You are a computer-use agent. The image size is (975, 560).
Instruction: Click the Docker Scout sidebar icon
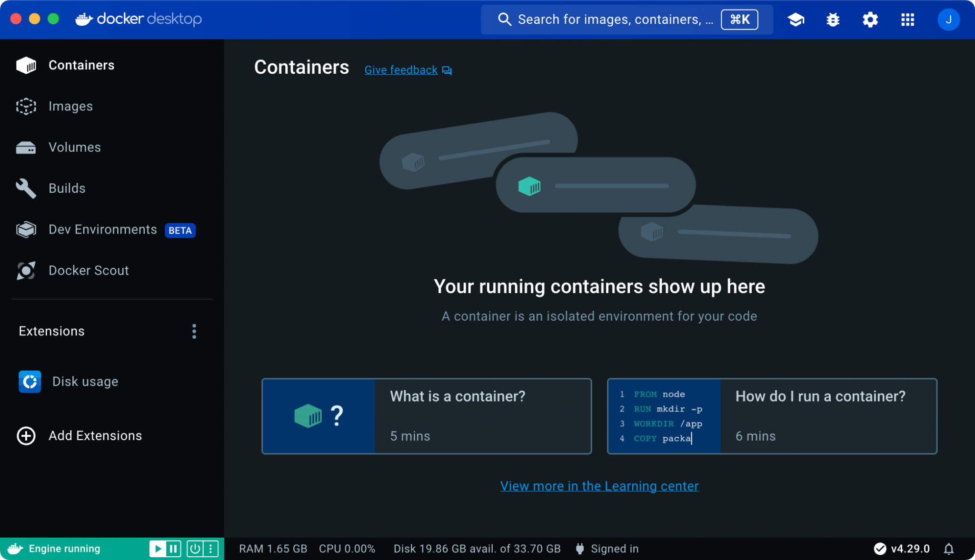tap(26, 270)
